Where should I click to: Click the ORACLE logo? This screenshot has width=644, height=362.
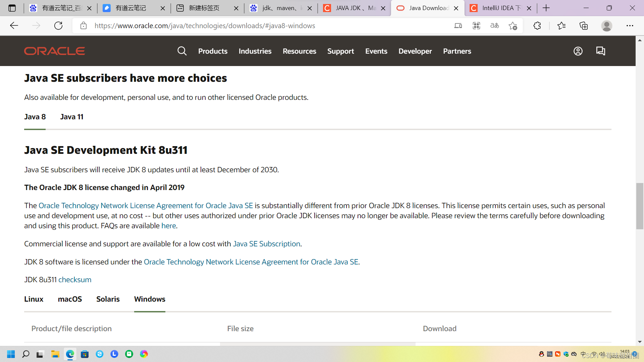(54, 51)
